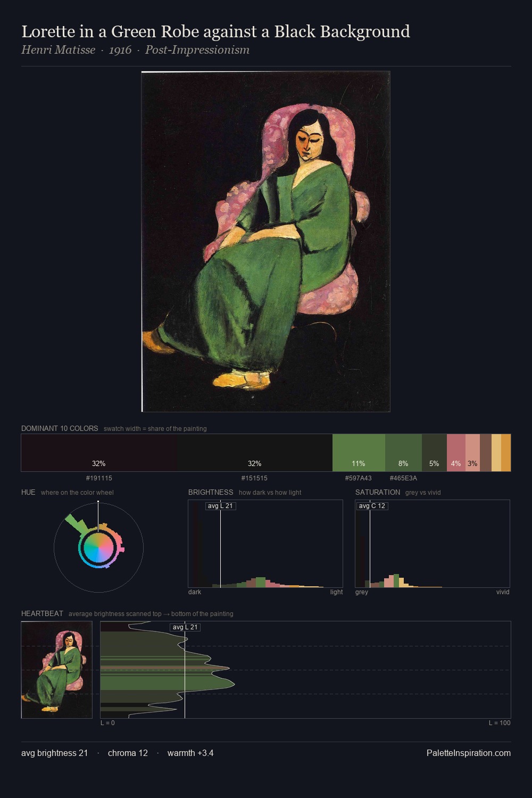532x798 pixels.
Task: Click the year '1916'
Action: (120, 50)
